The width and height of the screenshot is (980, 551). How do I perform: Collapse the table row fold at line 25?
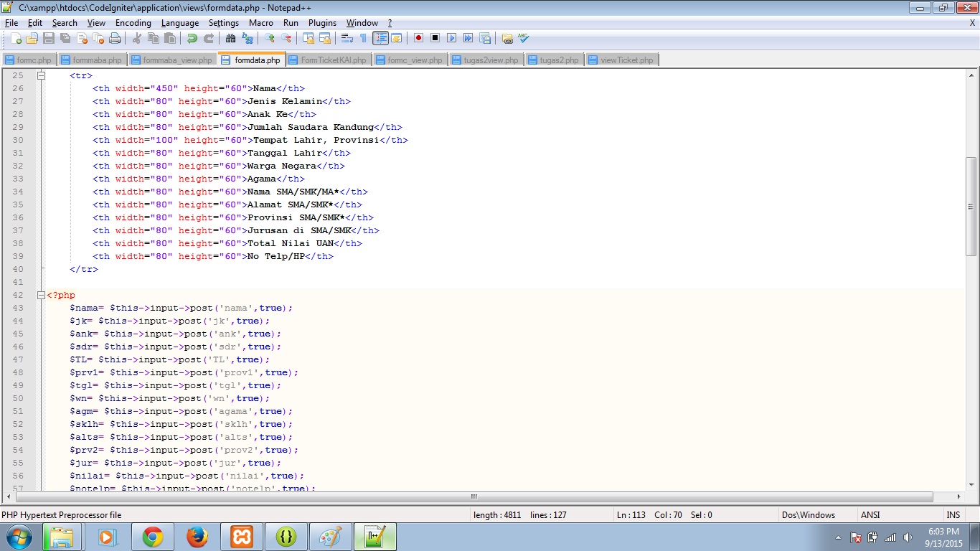(x=41, y=75)
